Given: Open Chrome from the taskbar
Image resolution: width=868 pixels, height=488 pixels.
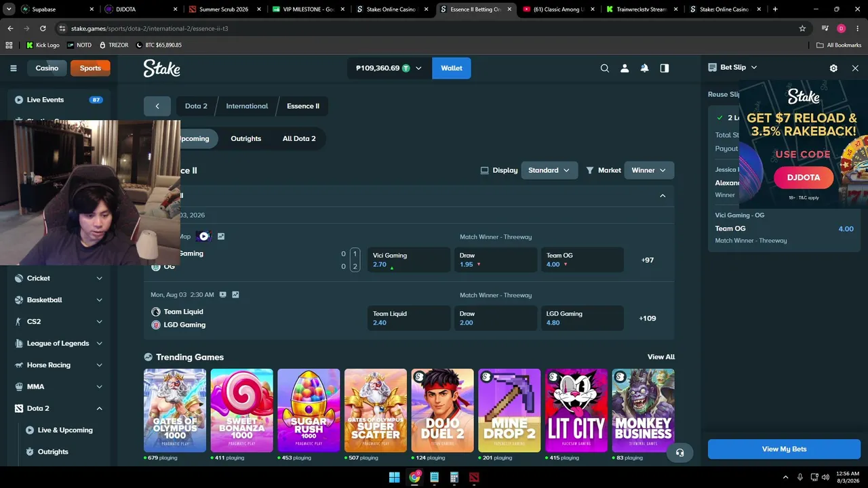Looking at the screenshot, I should click(x=414, y=477).
